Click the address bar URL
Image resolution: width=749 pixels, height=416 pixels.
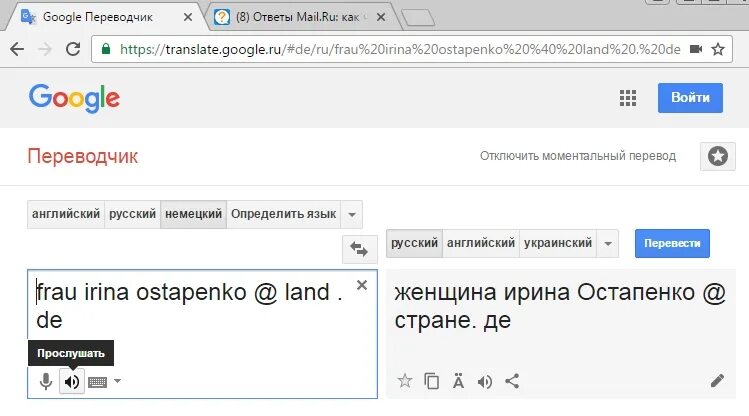point(400,49)
